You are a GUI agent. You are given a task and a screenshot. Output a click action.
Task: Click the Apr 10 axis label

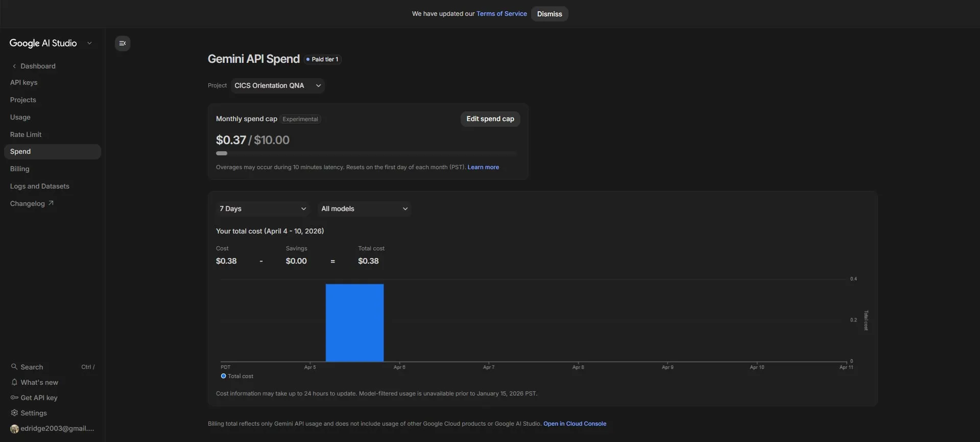757,367
